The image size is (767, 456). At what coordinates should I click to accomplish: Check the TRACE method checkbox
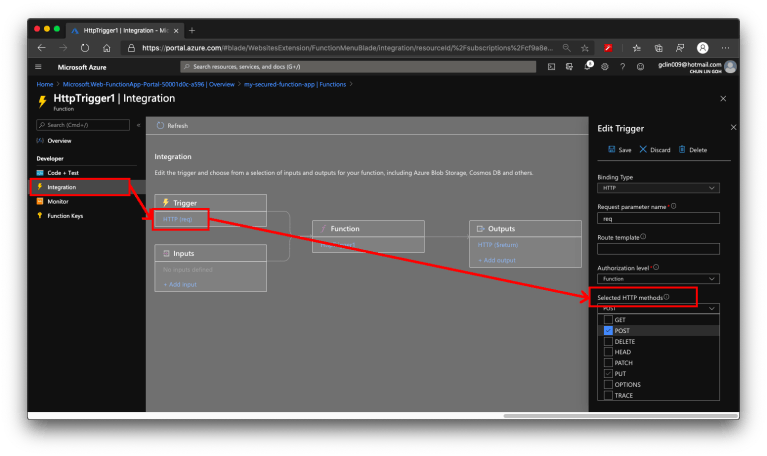pos(608,395)
